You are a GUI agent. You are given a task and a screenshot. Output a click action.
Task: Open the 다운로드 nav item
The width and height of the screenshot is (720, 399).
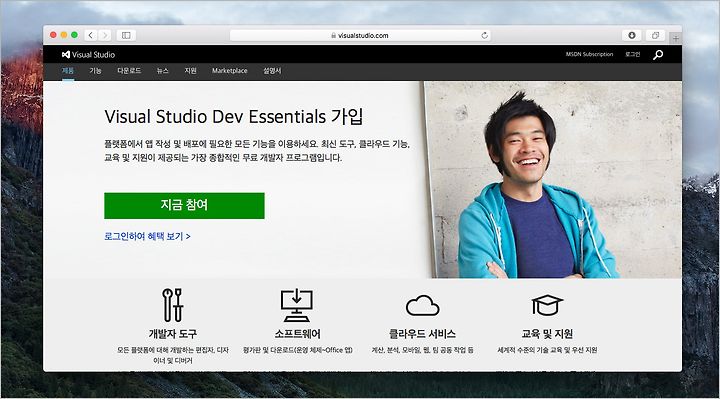pyautogui.click(x=129, y=71)
